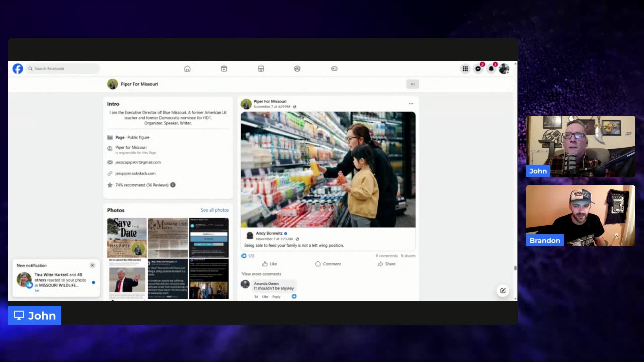Open post options three-dots menu
This screenshot has width=644, height=362.
pos(411,104)
